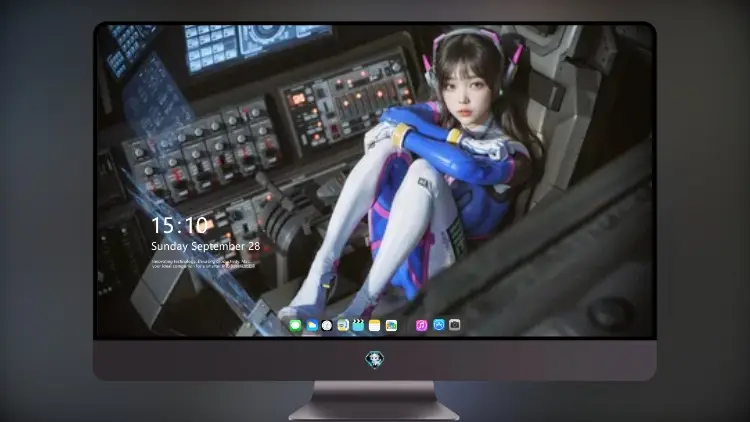Viewport: 750px width, 422px height.
Task: Open the Weather app in the dock
Action: (312, 326)
